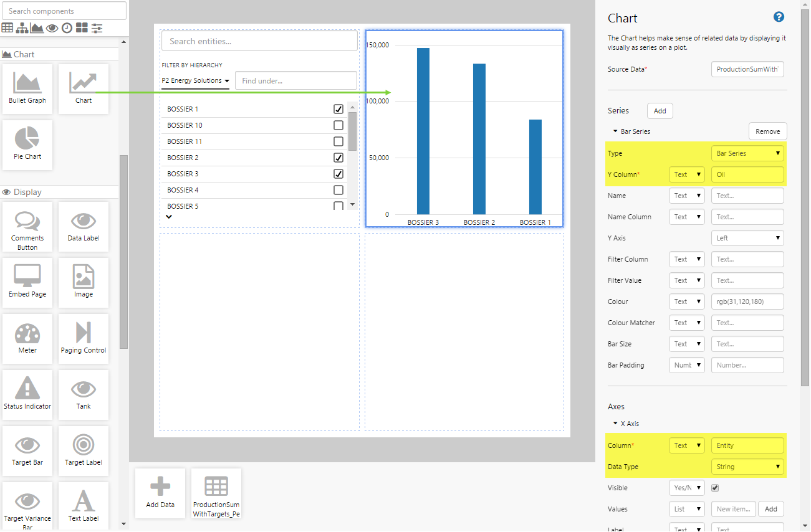Remove the Bar Series
The height and width of the screenshot is (532, 811).
click(767, 131)
